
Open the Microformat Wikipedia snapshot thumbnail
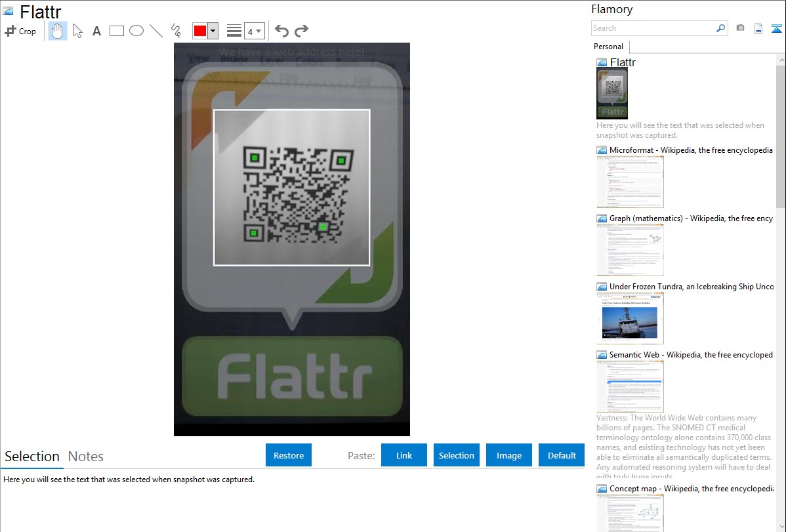(x=630, y=182)
